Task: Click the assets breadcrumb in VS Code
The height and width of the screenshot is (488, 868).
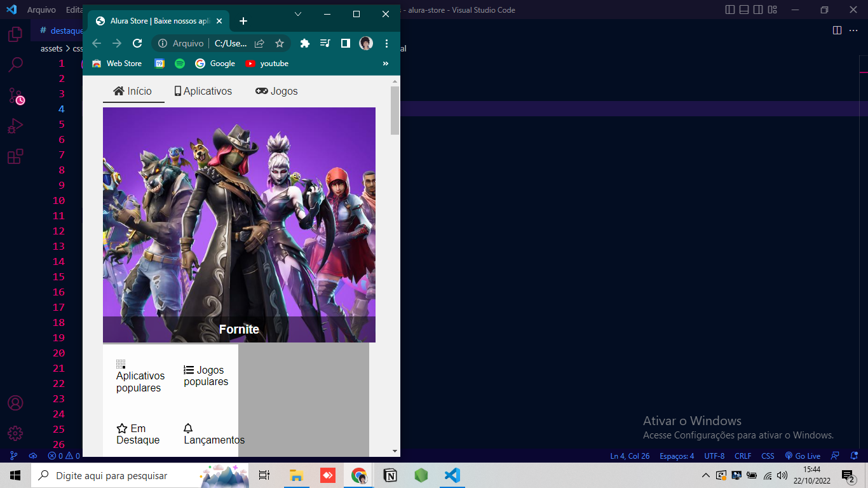Action: coord(51,48)
